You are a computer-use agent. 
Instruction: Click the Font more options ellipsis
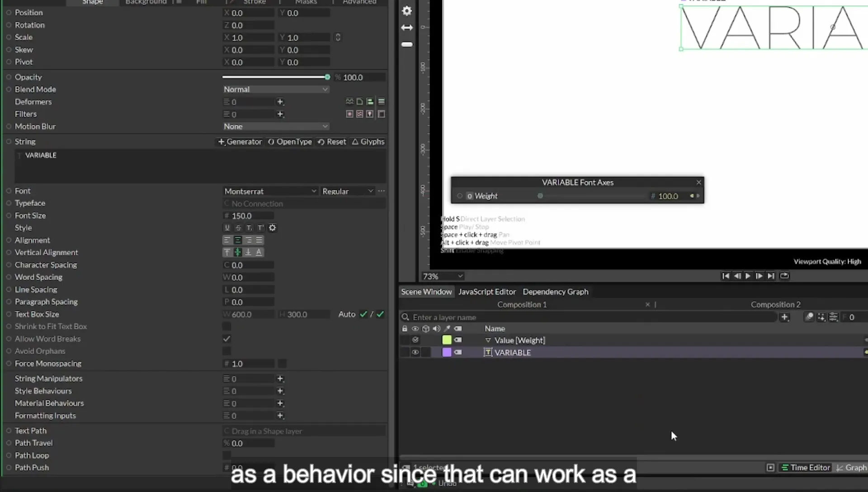[382, 191]
